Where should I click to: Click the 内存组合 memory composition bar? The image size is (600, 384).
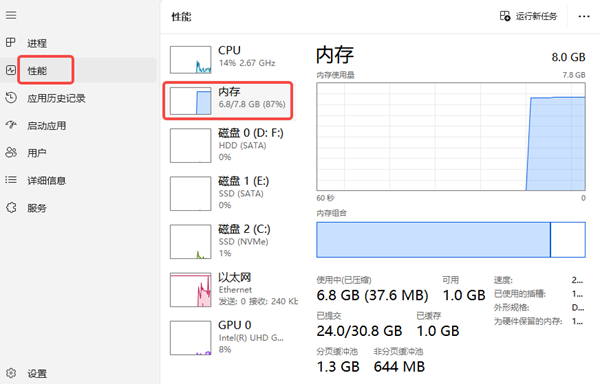451,240
